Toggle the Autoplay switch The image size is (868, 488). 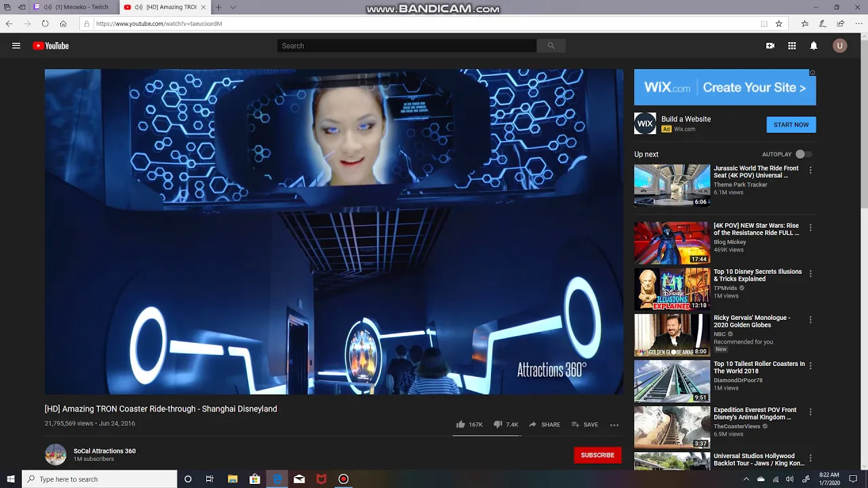click(803, 155)
